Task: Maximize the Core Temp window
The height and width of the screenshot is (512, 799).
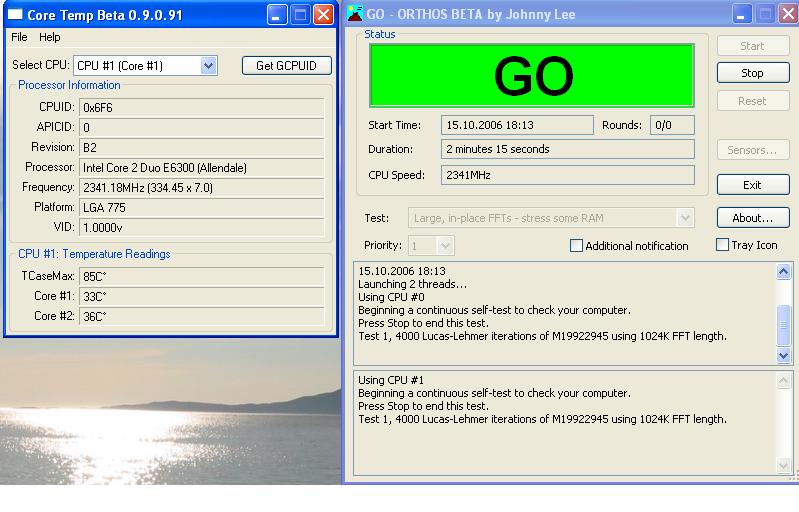Action: tap(300, 15)
